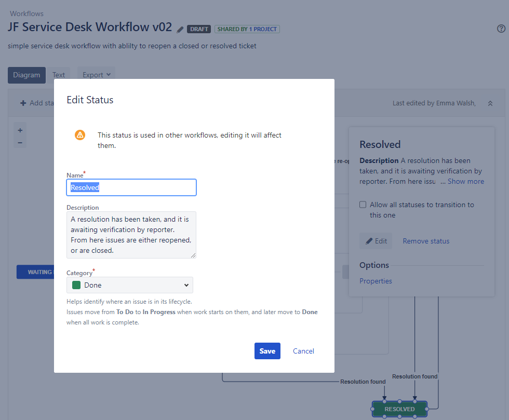Screen dimensions: 509x420
Task: Select the RESOLVED node in the diagram
Action: (x=399, y=409)
